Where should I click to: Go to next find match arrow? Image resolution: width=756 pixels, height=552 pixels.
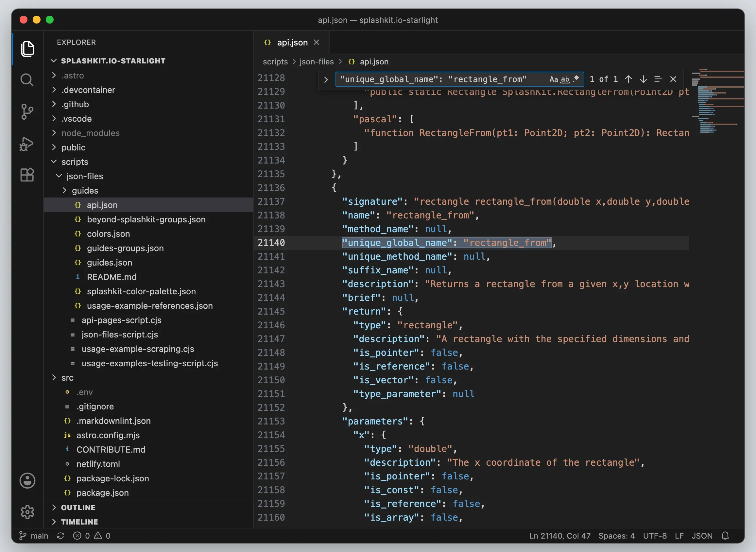[643, 79]
